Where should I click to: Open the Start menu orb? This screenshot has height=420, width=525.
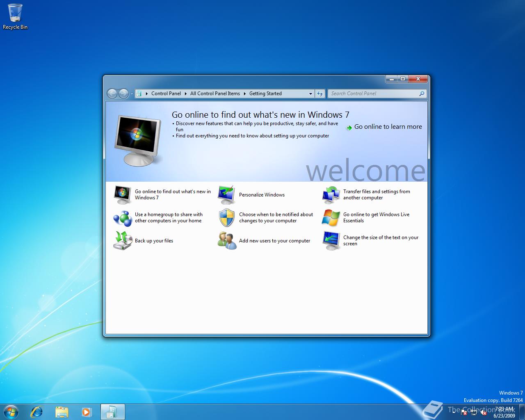(x=11, y=412)
